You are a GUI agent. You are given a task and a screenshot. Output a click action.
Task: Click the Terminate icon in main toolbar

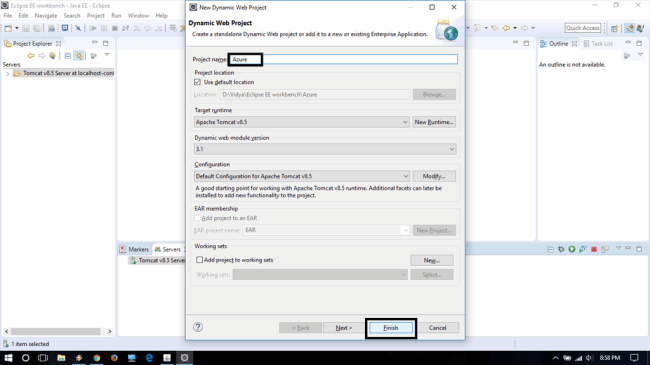point(115,28)
